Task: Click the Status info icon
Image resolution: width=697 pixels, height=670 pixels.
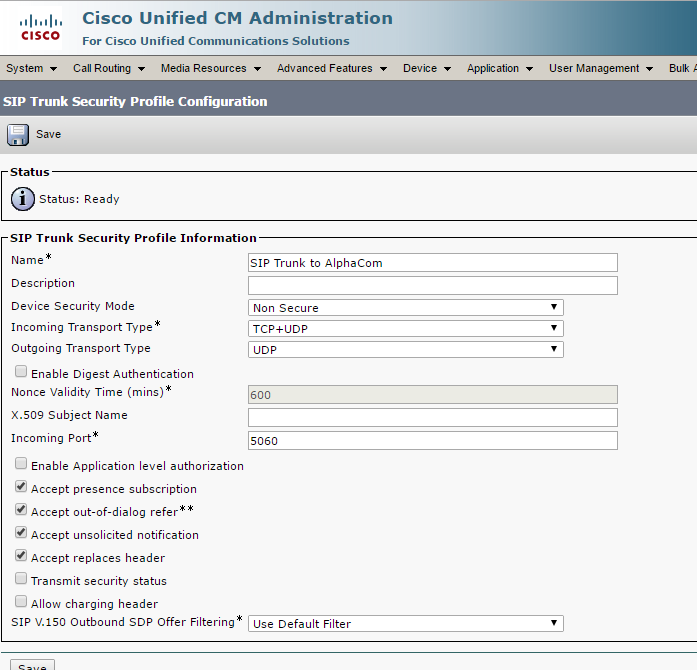Action: click(x=22, y=199)
